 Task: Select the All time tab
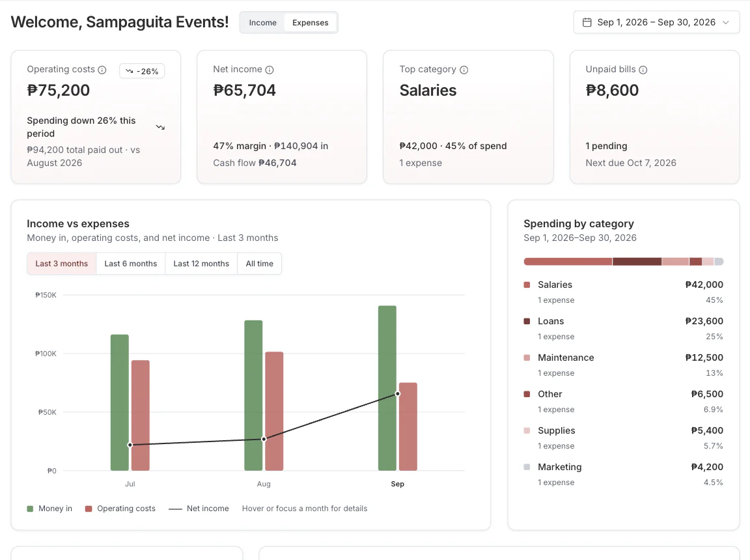[259, 264]
